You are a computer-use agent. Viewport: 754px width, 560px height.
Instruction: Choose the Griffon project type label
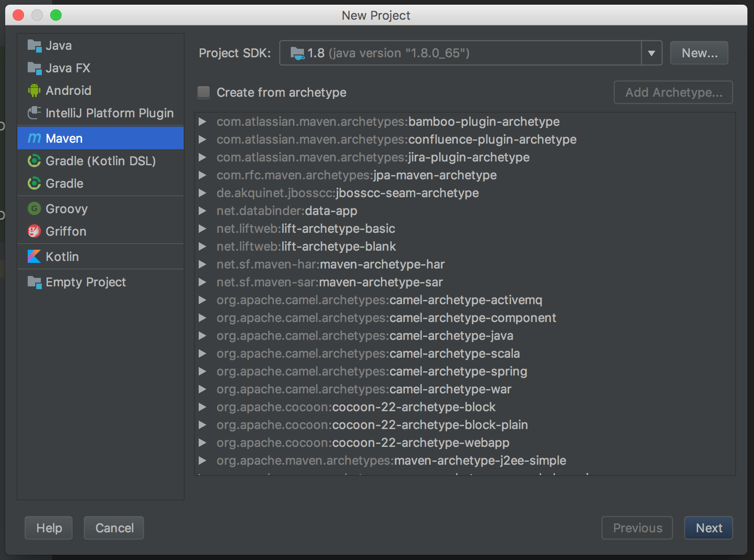(x=66, y=231)
